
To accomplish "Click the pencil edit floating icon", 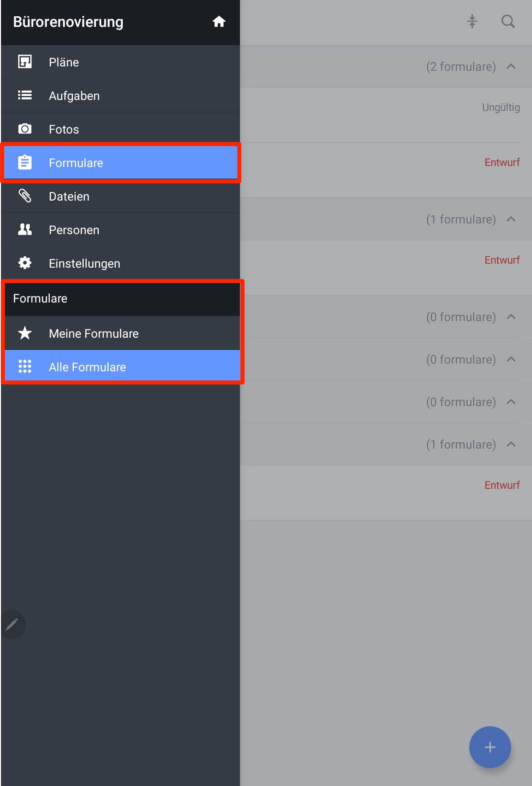I will click(x=12, y=625).
